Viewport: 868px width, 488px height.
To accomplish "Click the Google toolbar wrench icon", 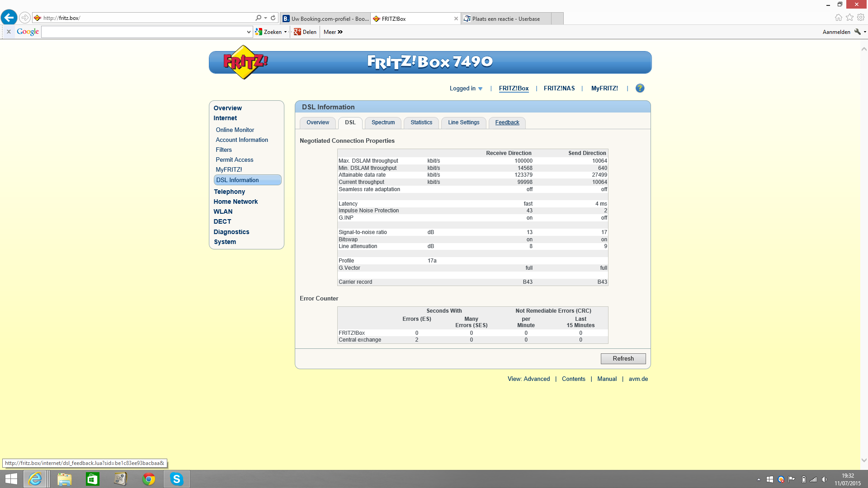I will click(x=857, y=32).
